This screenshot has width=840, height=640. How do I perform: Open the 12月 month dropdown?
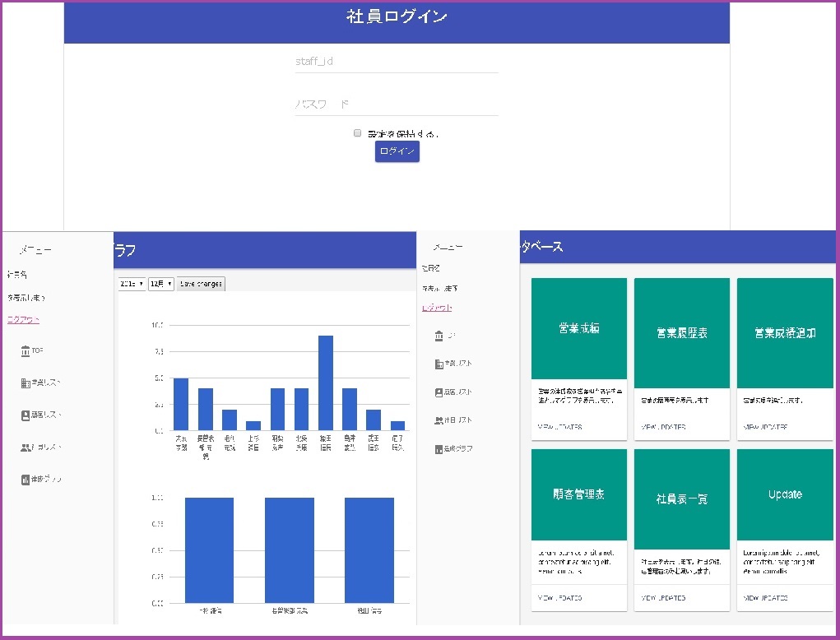tap(160, 284)
